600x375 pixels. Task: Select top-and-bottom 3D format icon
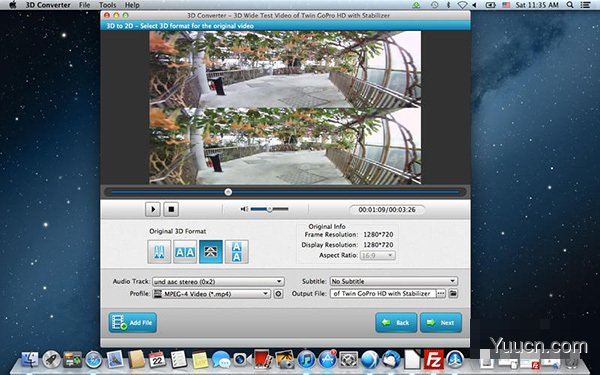click(x=236, y=252)
